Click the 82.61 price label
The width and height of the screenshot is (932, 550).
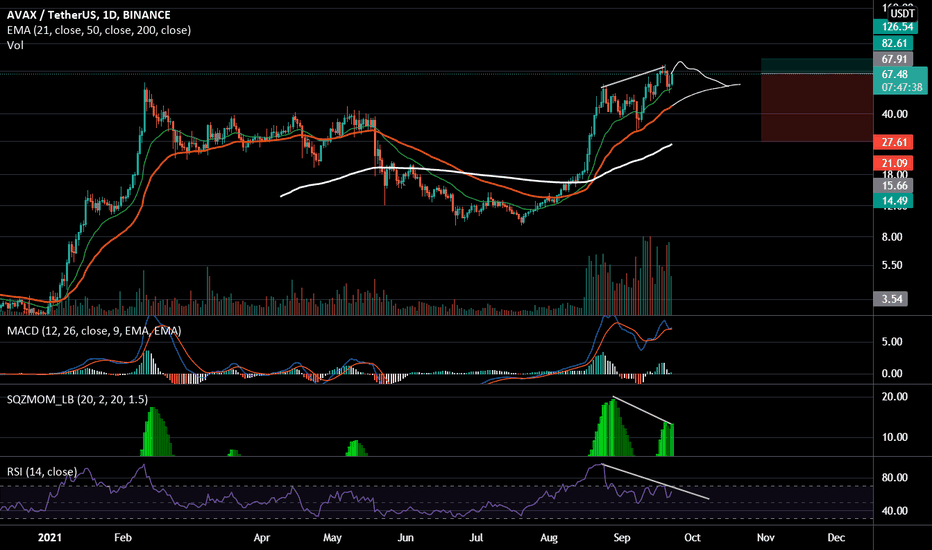click(893, 43)
